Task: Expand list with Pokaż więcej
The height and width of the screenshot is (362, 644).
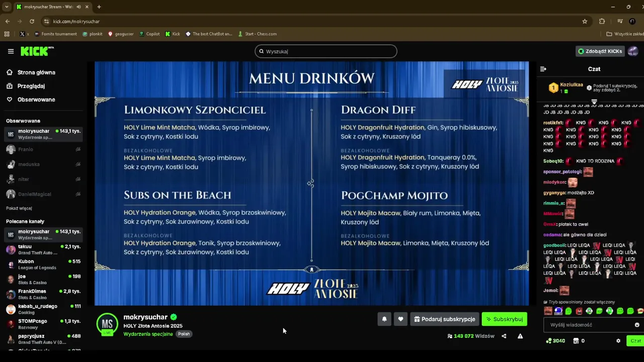Action: pyautogui.click(x=19, y=208)
